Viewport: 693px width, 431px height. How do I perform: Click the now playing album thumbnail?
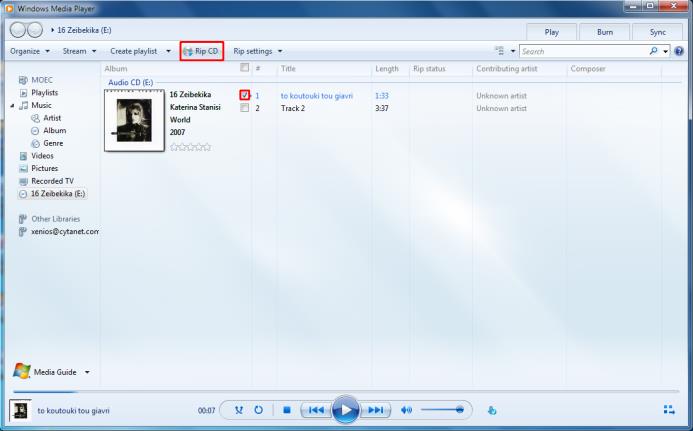[20, 410]
